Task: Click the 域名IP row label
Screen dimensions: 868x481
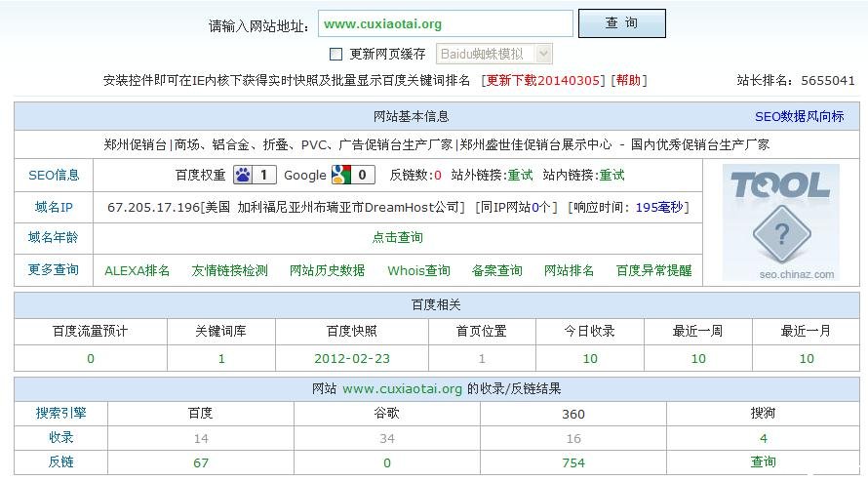Action: tap(54, 207)
